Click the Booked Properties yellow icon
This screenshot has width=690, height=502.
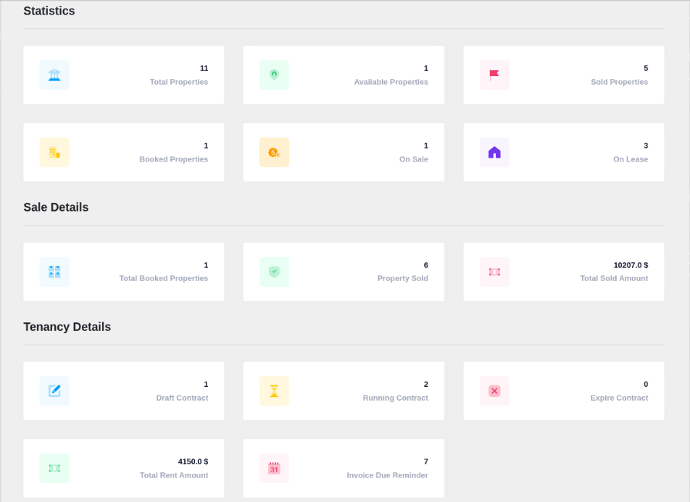click(x=54, y=152)
